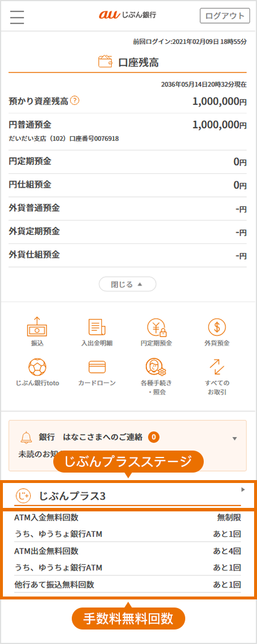Open すべてのお取引 arrows icon
Viewport: 257px width, 644px height.
pos(217,367)
